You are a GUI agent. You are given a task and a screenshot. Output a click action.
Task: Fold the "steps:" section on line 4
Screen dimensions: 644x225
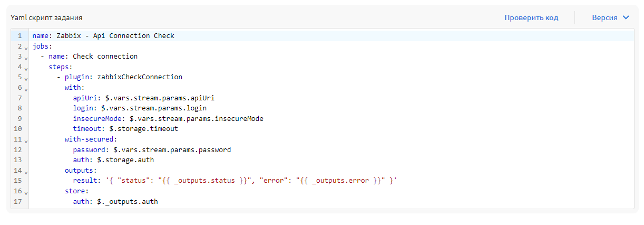[x=26, y=68]
